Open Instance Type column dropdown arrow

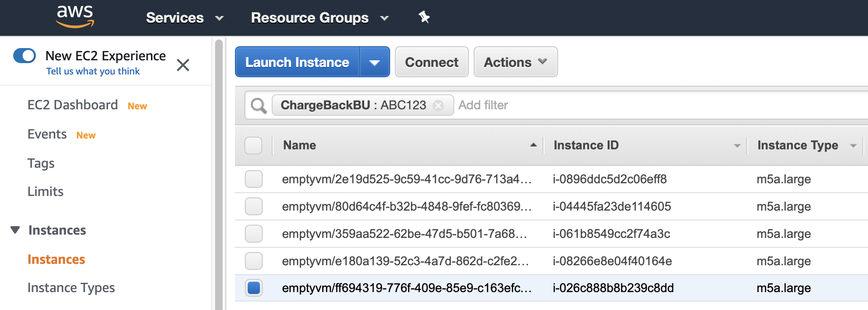point(853,146)
